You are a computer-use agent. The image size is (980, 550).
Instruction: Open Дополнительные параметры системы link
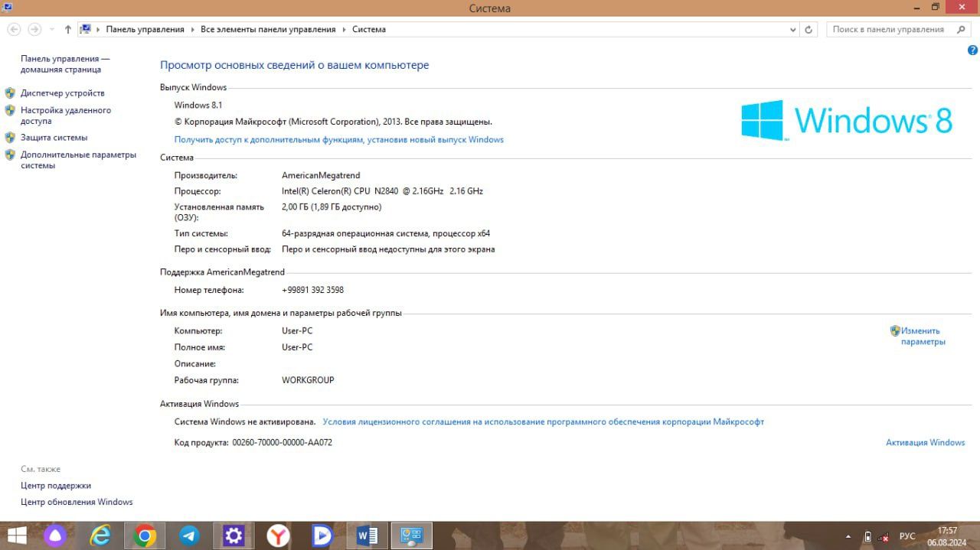click(78, 160)
